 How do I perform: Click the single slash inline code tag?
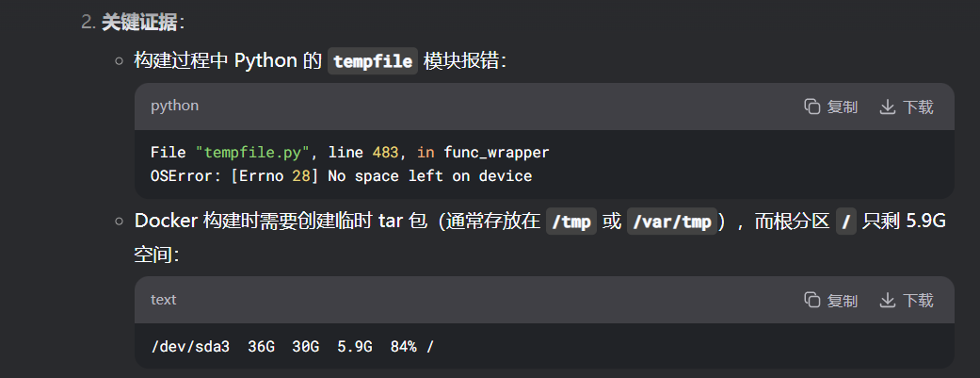846,222
